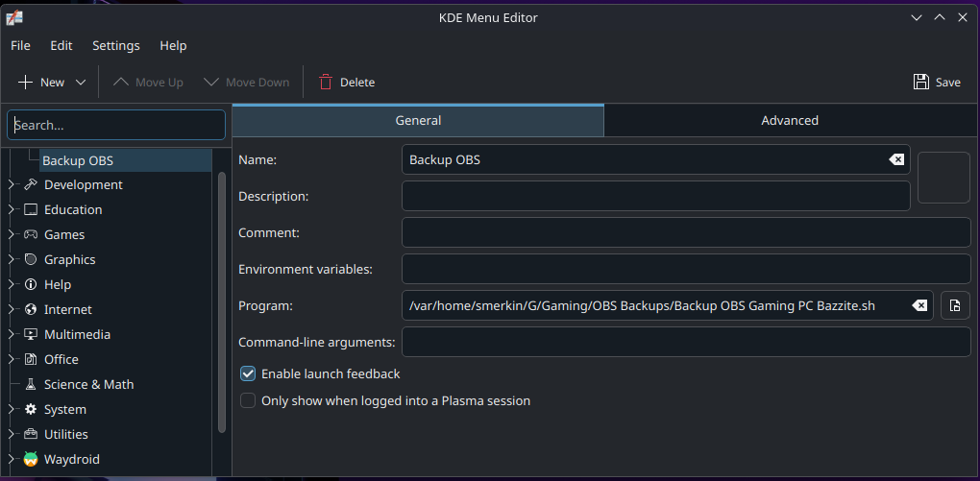Clear the Program path with its clear icon

(x=919, y=305)
